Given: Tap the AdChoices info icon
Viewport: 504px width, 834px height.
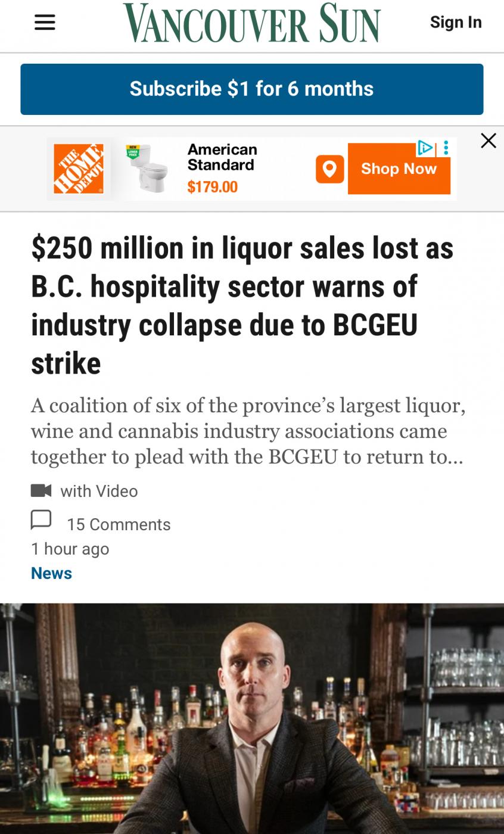Looking at the screenshot, I should click(x=425, y=148).
